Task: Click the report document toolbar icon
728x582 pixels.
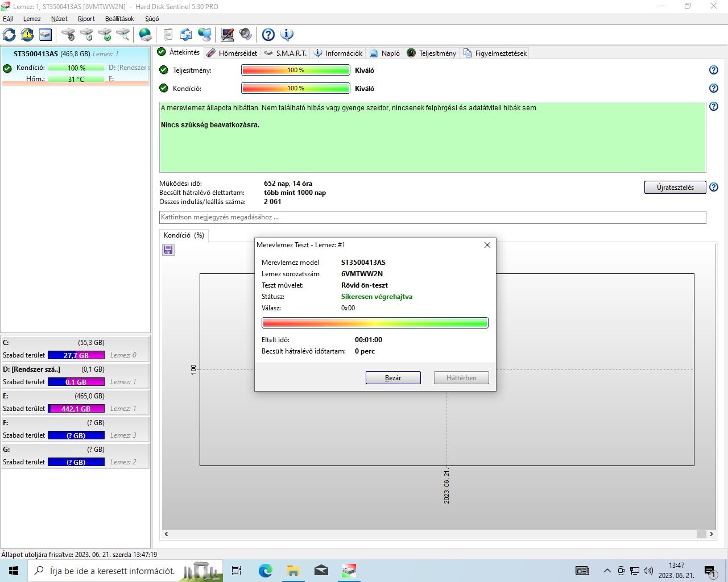Action: [x=168, y=35]
